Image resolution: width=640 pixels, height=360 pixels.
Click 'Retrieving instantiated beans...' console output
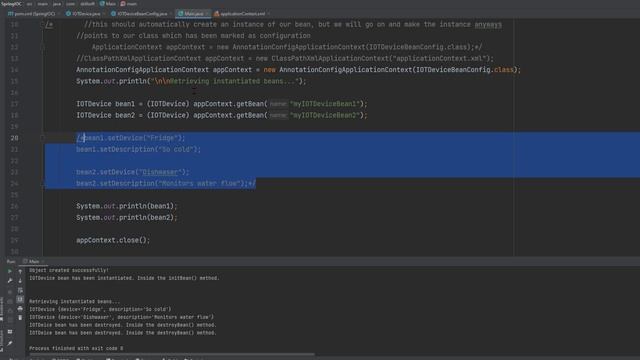[x=75, y=301]
